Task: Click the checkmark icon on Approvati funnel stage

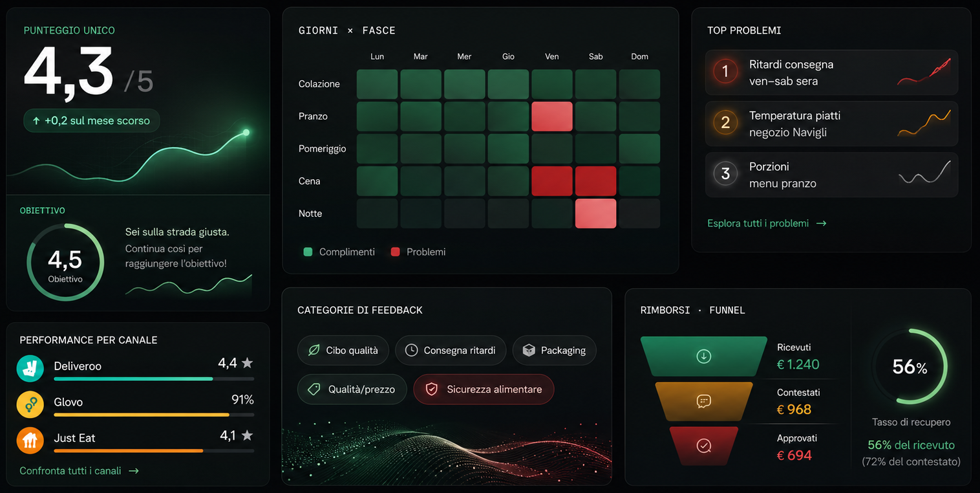Action: (703, 445)
